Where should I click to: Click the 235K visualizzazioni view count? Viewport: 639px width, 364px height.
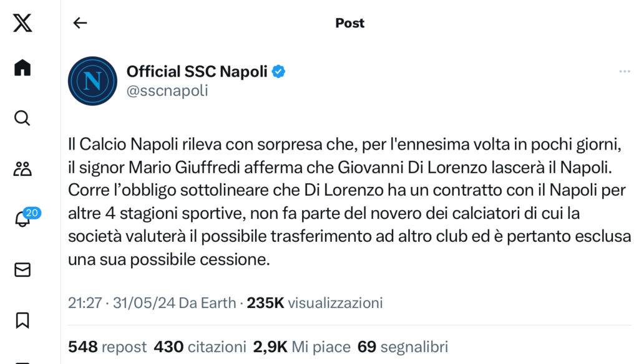coord(315,303)
